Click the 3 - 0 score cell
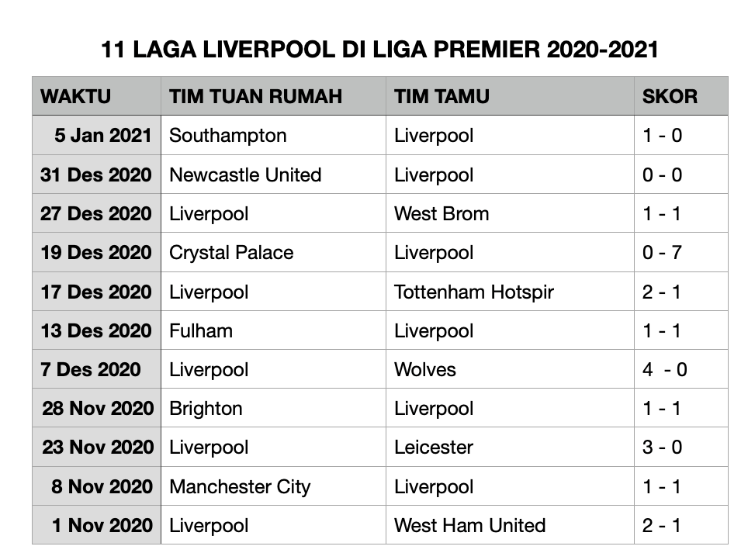Image resolution: width=748 pixels, height=560 pixels. 662,448
